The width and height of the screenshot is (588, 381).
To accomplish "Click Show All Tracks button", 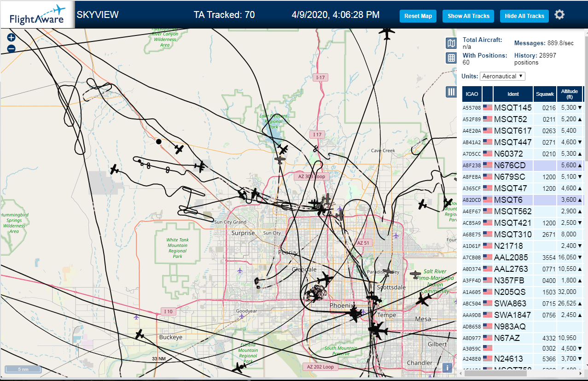I will [468, 16].
